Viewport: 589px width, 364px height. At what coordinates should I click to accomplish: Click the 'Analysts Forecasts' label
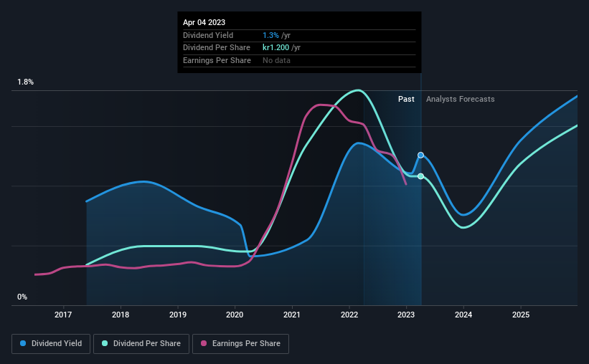460,99
